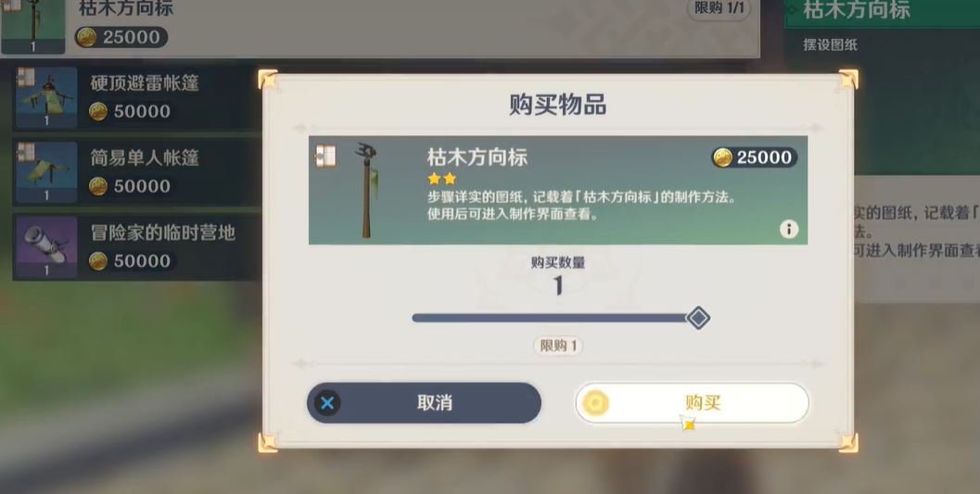This screenshot has height=494, width=980.
Task: Click the X icon on 取消 button
Action: [x=327, y=403]
